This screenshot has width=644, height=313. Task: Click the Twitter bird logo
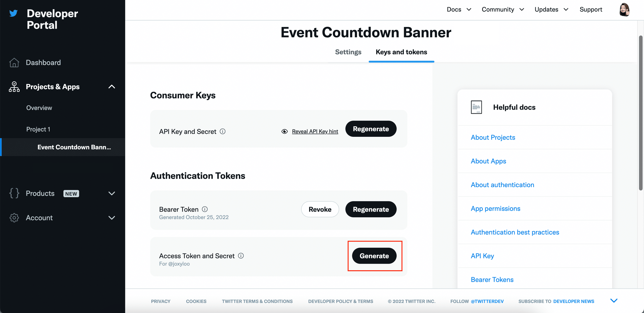tap(13, 14)
